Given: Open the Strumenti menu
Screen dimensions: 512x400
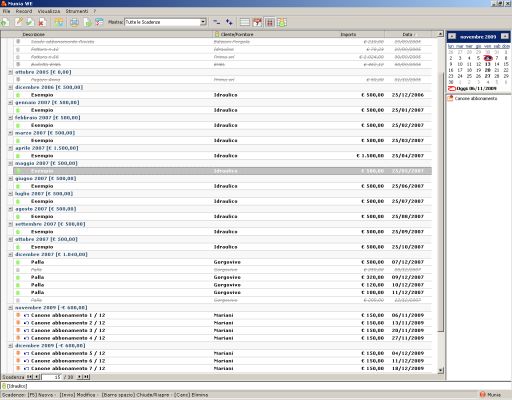Looking at the screenshot, I should coord(77,11).
